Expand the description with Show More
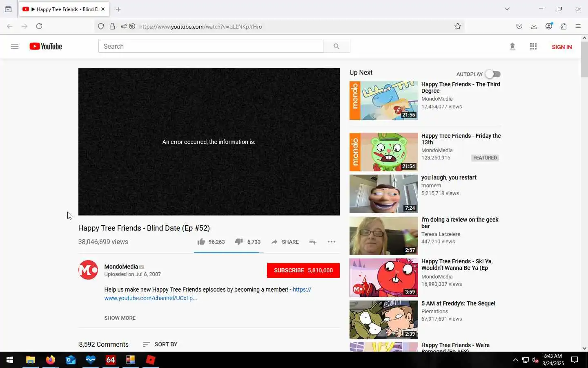 click(120, 318)
